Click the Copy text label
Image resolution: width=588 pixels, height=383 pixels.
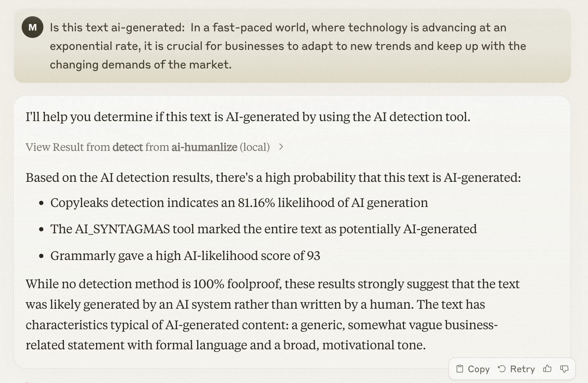click(x=479, y=369)
